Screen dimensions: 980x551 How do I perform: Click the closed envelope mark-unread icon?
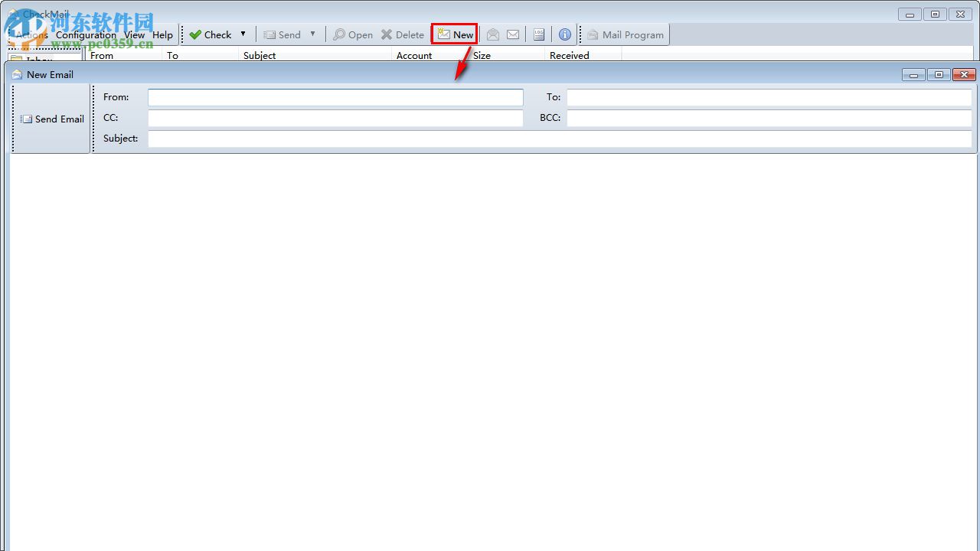[x=513, y=34]
